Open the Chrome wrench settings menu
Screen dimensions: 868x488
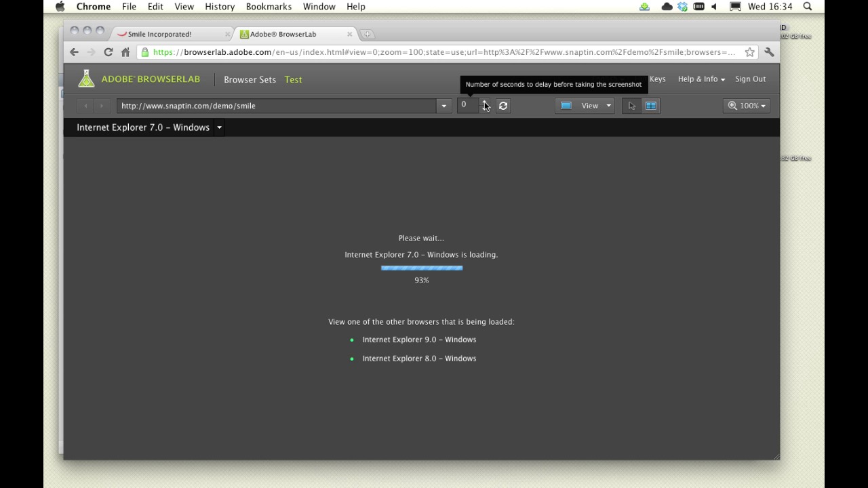[x=769, y=52]
